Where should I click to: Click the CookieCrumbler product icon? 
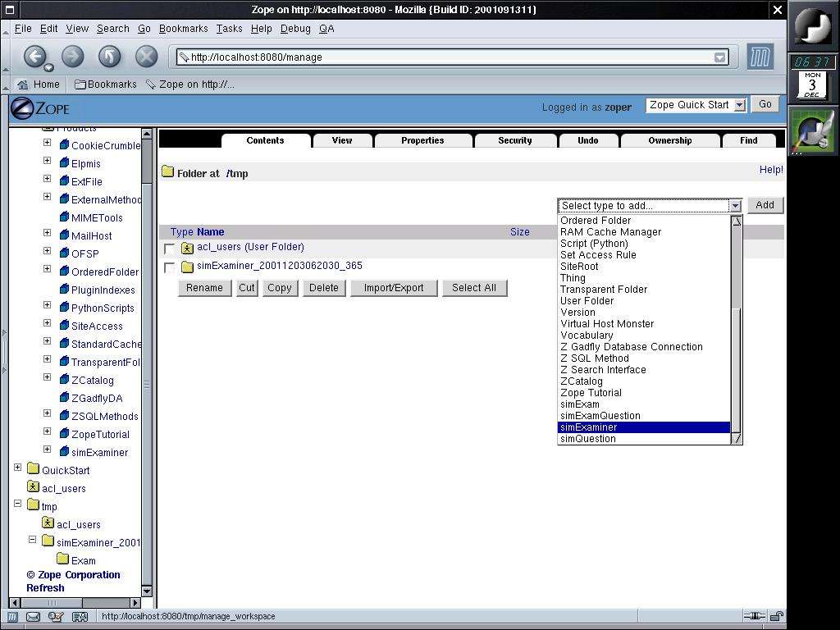coord(64,144)
